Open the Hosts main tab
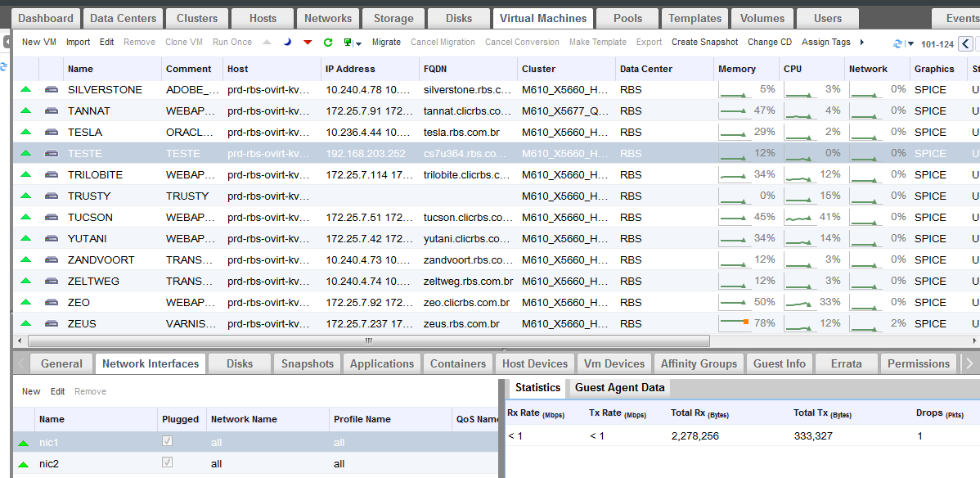 (x=263, y=18)
